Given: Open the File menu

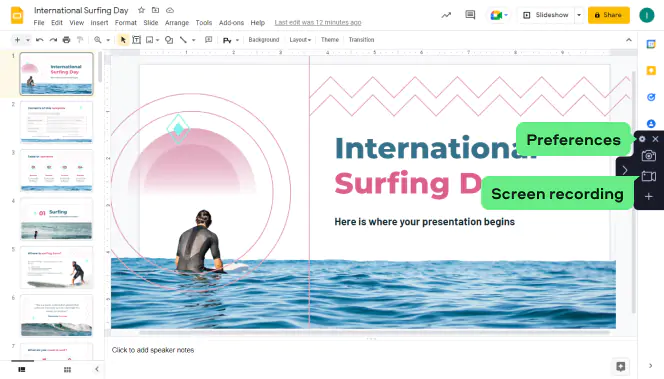Looking at the screenshot, I should (39, 23).
